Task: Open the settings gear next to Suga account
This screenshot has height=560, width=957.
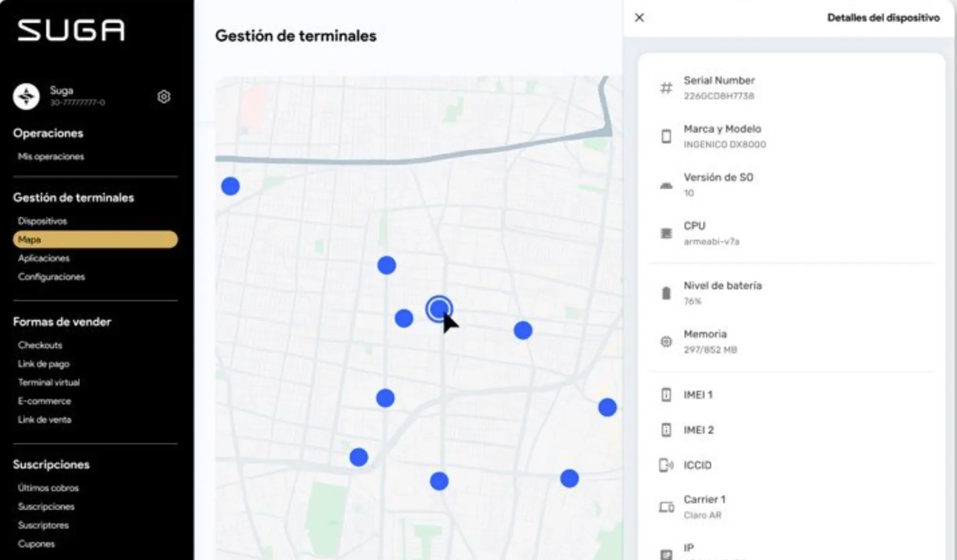Action: pyautogui.click(x=164, y=97)
